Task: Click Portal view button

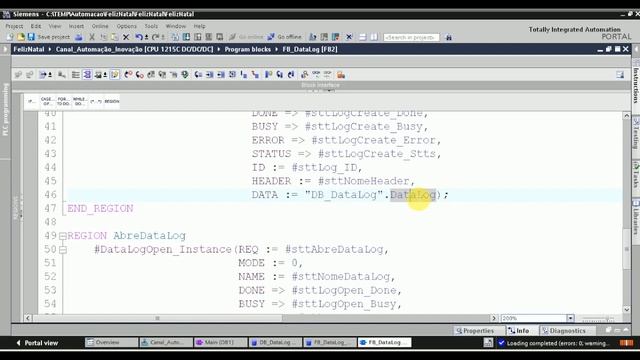Action: (37, 343)
